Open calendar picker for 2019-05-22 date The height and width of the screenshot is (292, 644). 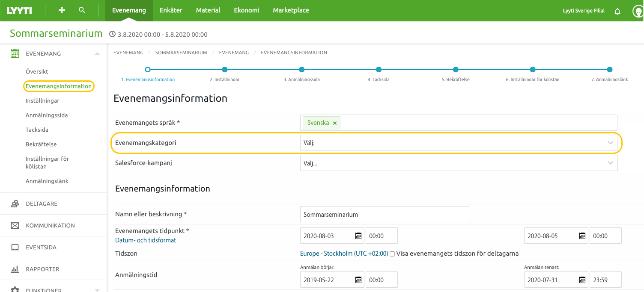(358, 280)
